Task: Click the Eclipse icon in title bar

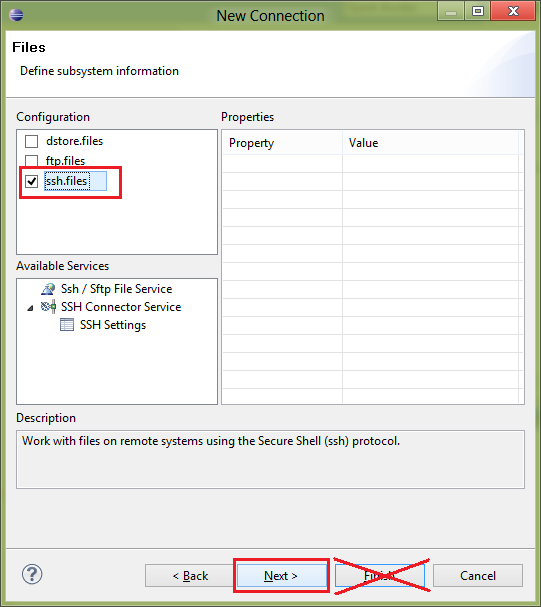Action: (16, 15)
